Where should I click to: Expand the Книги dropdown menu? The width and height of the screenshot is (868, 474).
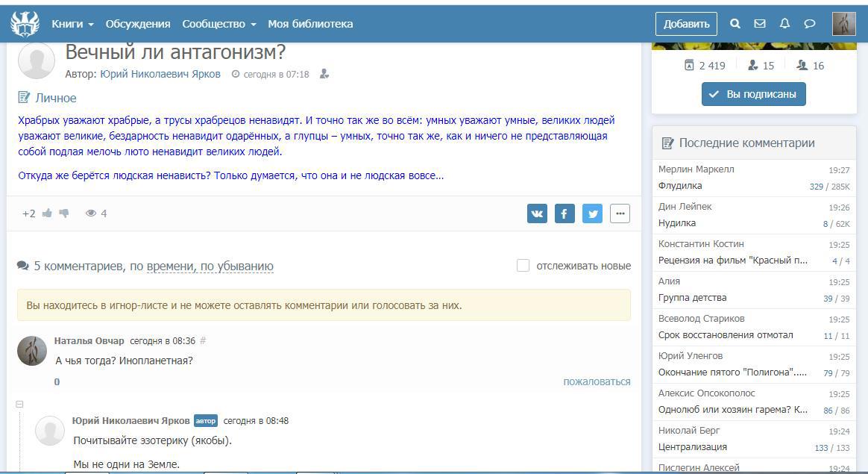[72, 24]
